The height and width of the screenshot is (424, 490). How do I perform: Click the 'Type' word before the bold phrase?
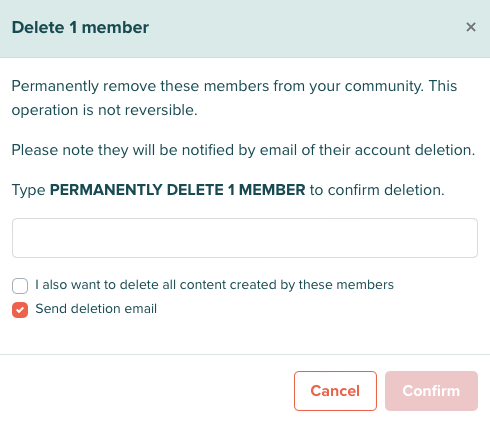[28, 190]
